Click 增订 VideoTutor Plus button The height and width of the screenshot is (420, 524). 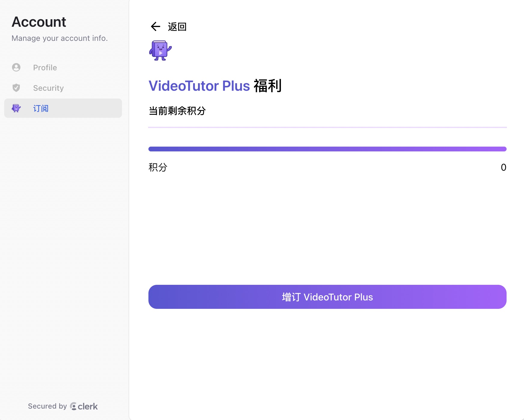(327, 297)
